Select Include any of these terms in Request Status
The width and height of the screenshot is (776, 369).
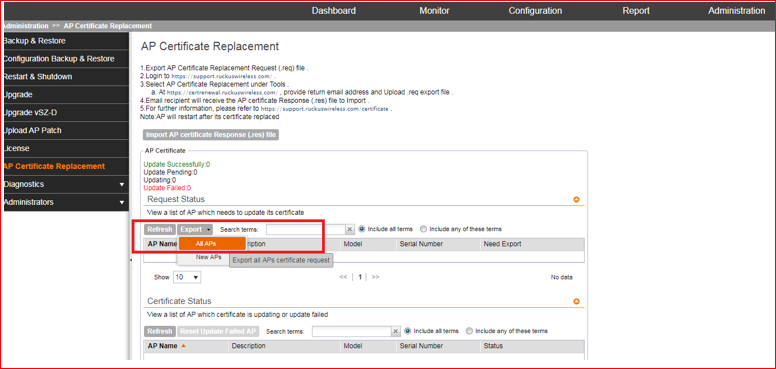(x=423, y=229)
